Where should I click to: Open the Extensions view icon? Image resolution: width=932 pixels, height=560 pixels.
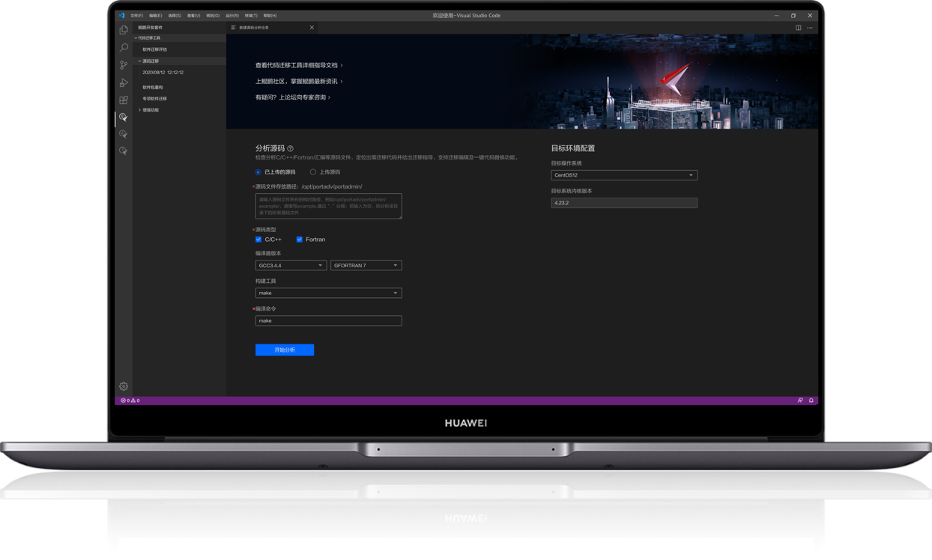[x=124, y=100]
